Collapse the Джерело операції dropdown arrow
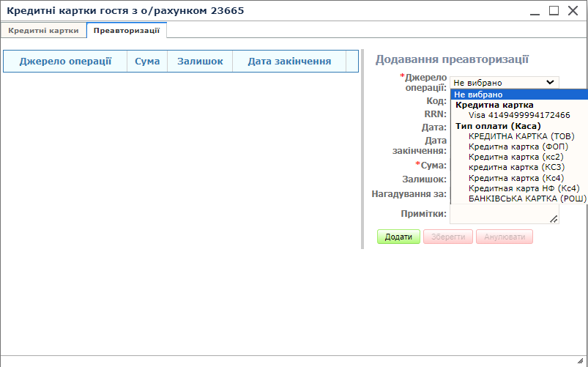Image resolution: width=588 pixels, height=367 pixels. pos(550,83)
